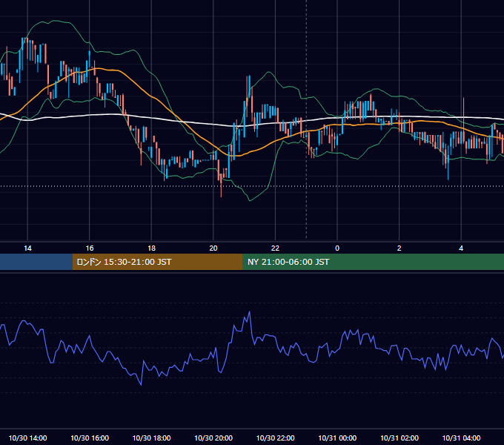Click the 10/30 18:00 time label
This screenshot has height=445, width=504.
click(151, 438)
